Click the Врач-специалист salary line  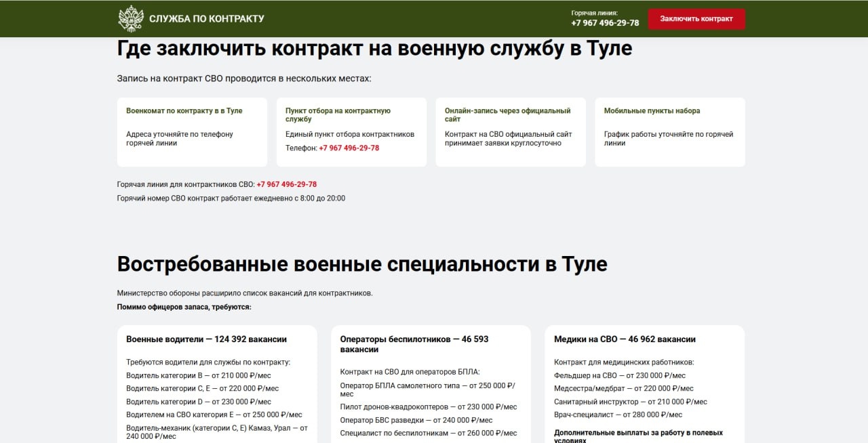pos(618,415)
